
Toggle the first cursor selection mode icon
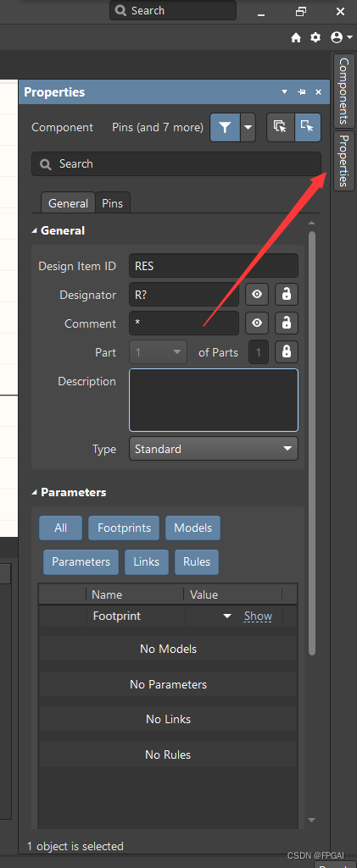(280, 127)
